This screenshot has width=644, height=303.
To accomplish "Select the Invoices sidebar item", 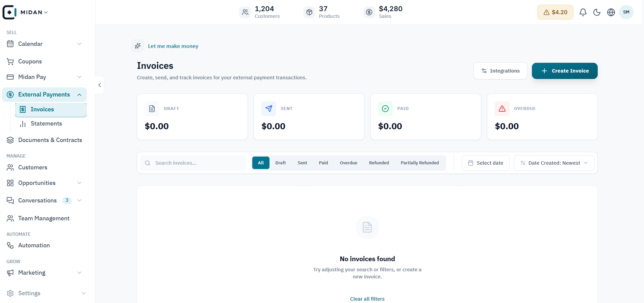I will click(51, 110).
